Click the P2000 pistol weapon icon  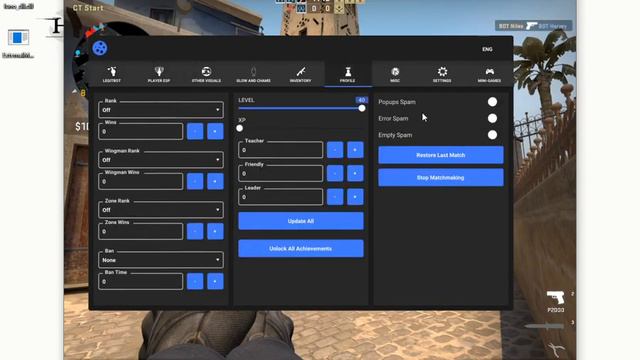pyautogui.click(x=556, y=298)
